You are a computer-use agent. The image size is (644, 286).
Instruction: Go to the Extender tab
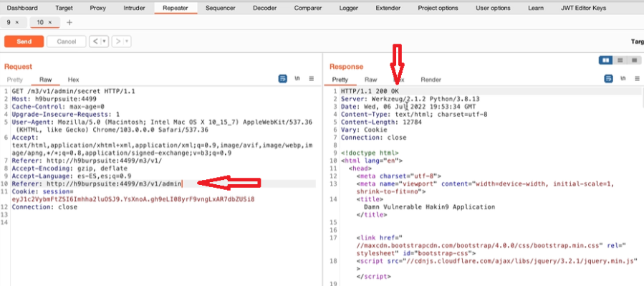click(388, 8)
